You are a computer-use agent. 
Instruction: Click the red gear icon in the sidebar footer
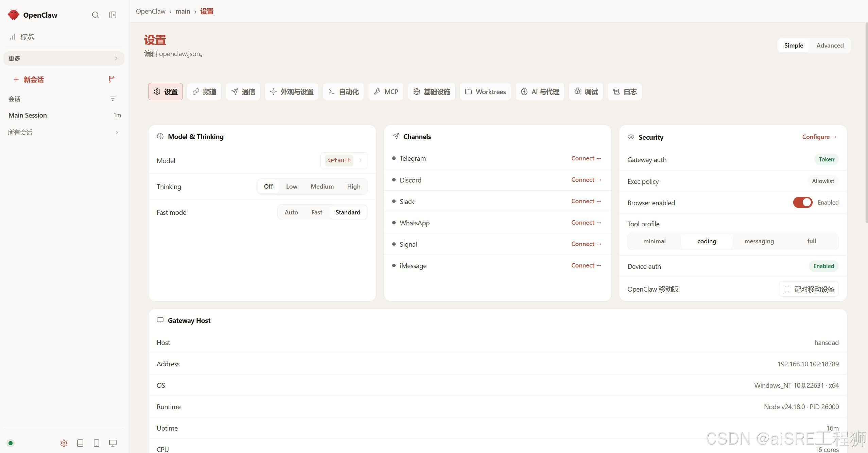[64, 443]
